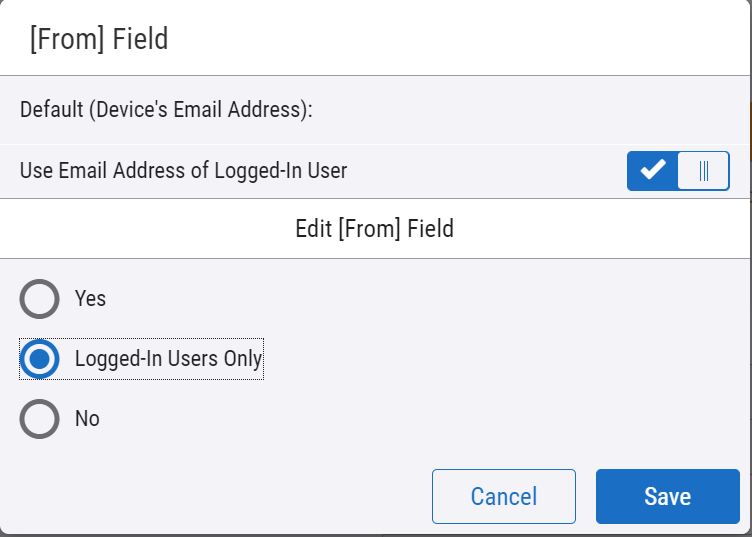
Task: Select the Yes radio button
Action: tap(40, 298)
